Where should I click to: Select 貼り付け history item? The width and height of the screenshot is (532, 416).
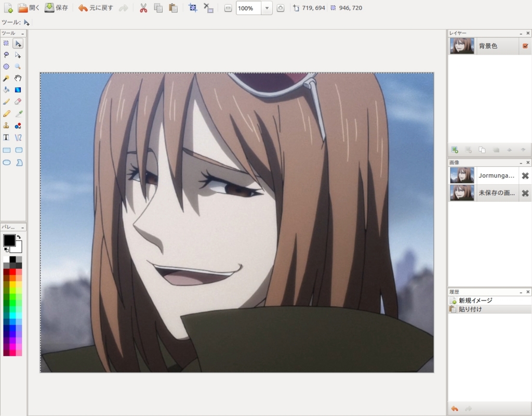tap(490, 309)
